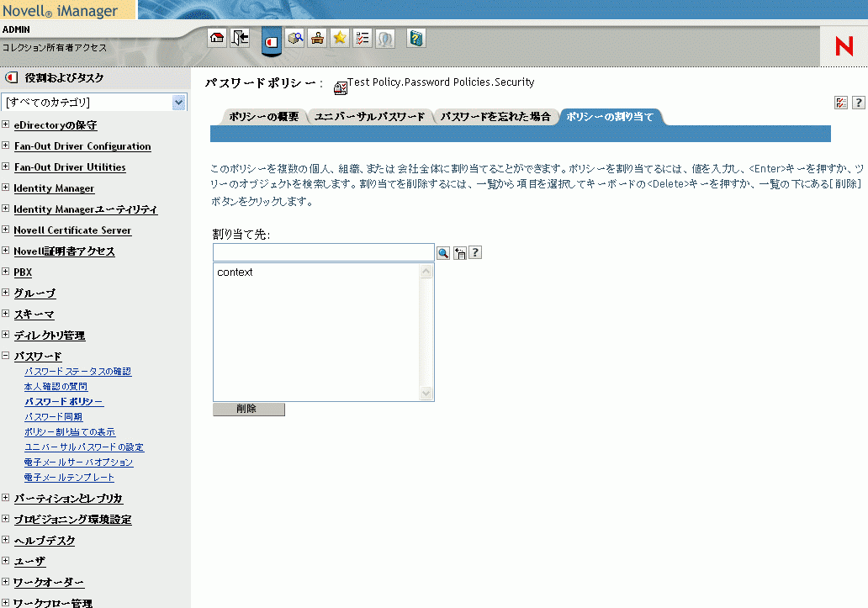This screenshot has height=608, width=868.
Task: Select the highlighted Roles and Tasks icon
Action: coord(272,38)
